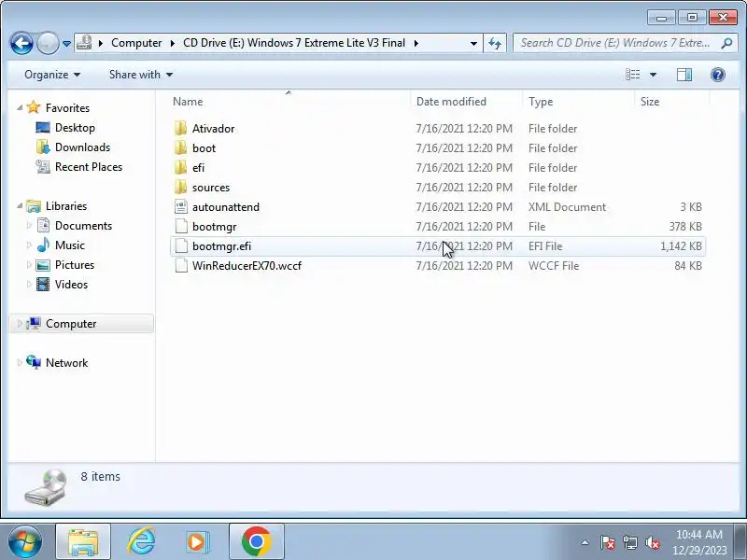The height and width of the screenshot is (560, 747).
Task: Select the Pictures library
Action: (x=75, y=265)
